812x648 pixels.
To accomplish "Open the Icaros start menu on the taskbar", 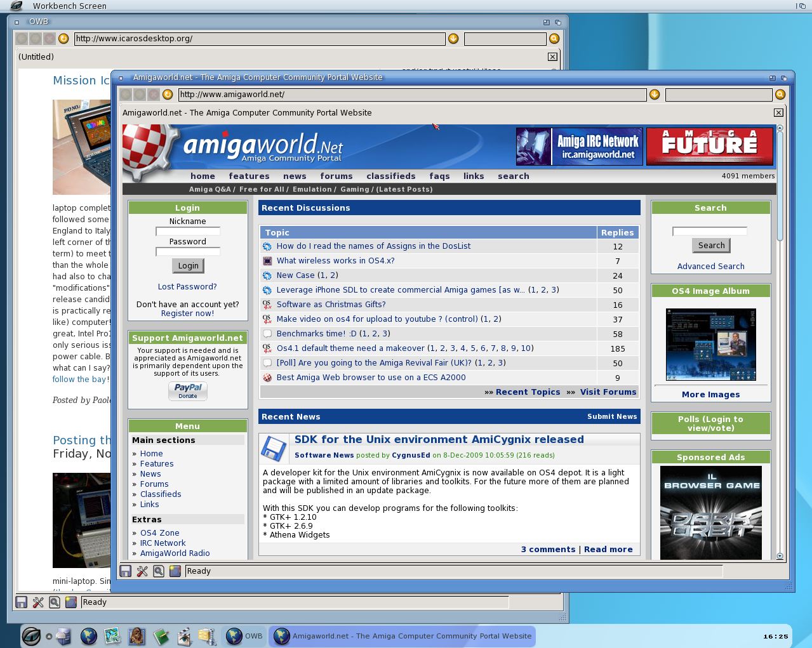I will click(x=31, y=635).
